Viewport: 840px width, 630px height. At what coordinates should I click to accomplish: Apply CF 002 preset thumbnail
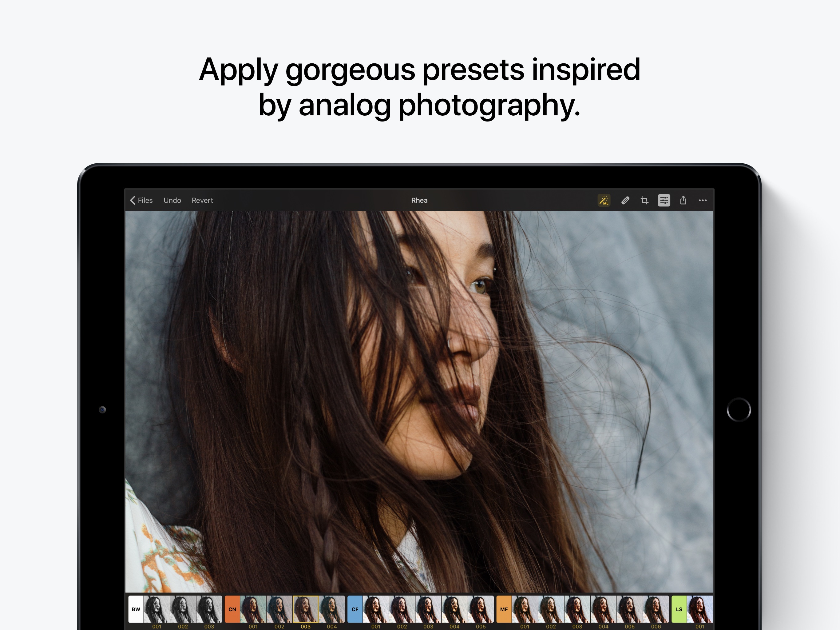[x=402, y=609]
